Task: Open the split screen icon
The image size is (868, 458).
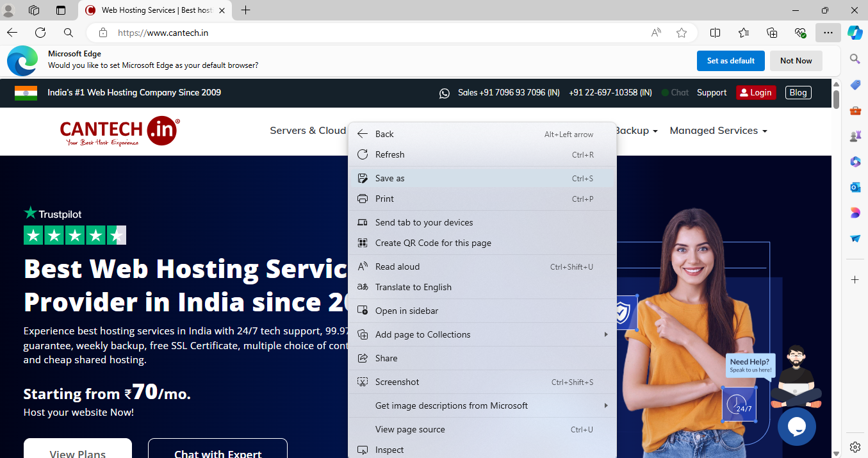Action: click(716, 33)
